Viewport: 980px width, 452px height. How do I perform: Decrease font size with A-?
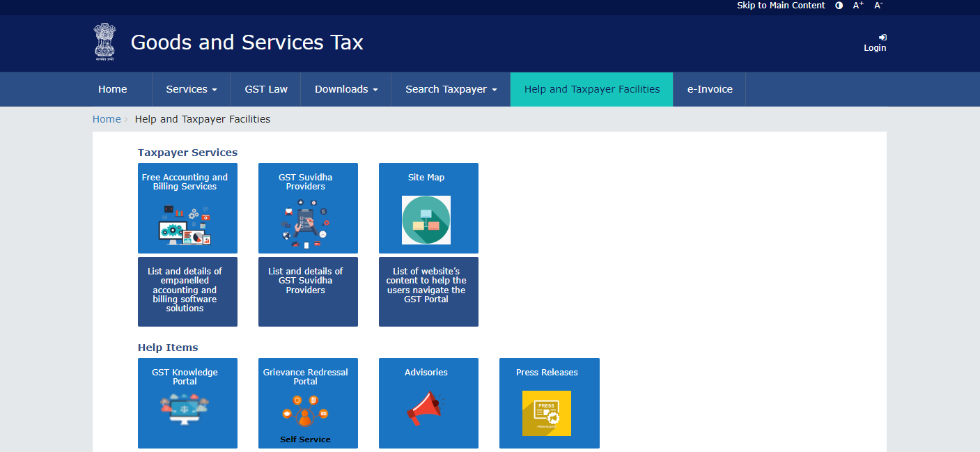878,6
